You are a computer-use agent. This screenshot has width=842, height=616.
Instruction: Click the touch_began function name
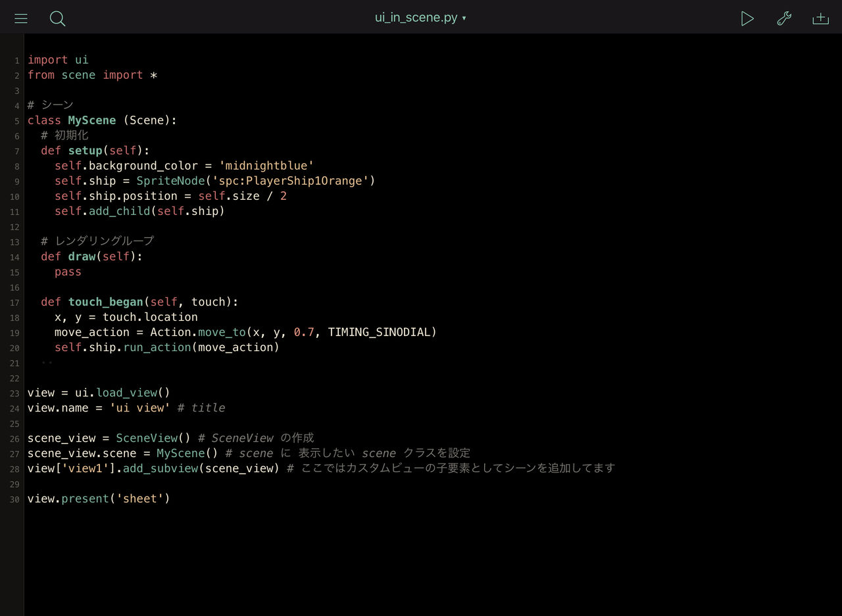pyautogui.click(x=105, y=302)
